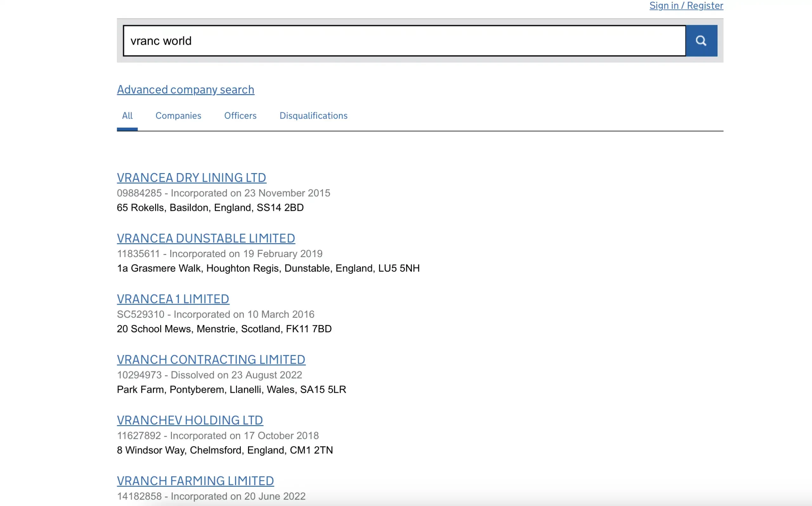Click the search field containing 'vranc world'
This screenshot has width=812, height=506.
[404, 41]
